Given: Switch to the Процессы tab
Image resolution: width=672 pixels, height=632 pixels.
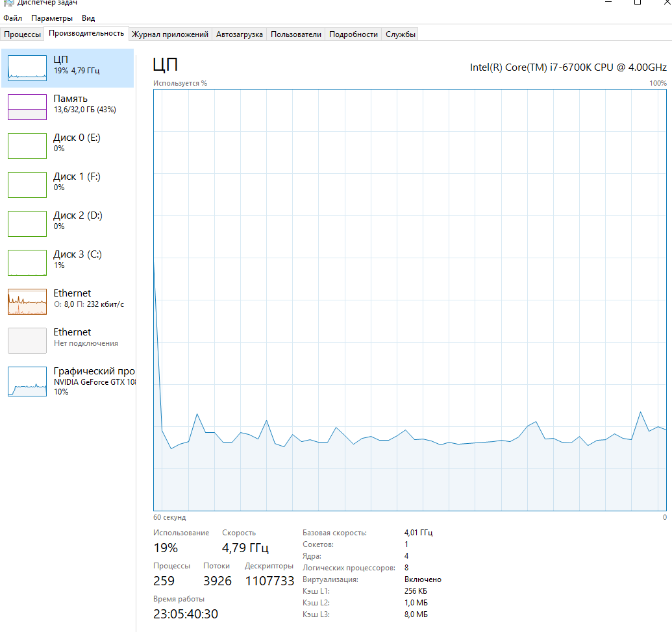Looking at the screenshot, I should click(x=22, y=34).
